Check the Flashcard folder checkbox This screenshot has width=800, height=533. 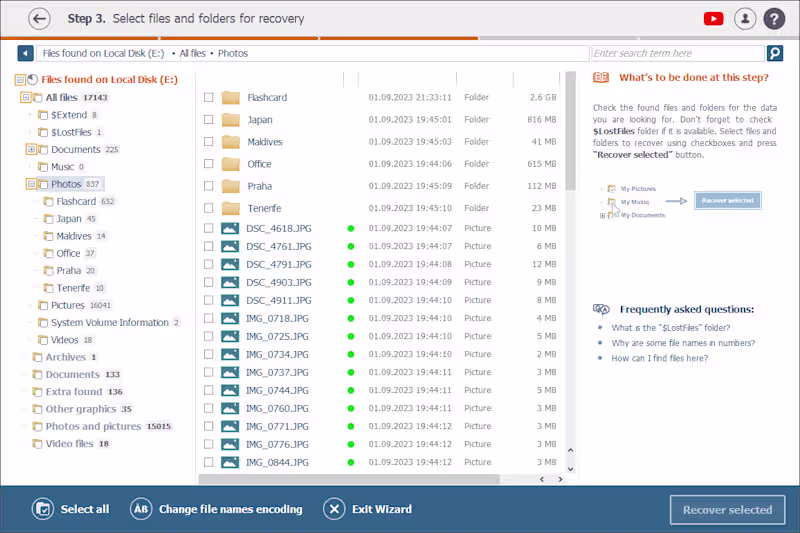209,97
